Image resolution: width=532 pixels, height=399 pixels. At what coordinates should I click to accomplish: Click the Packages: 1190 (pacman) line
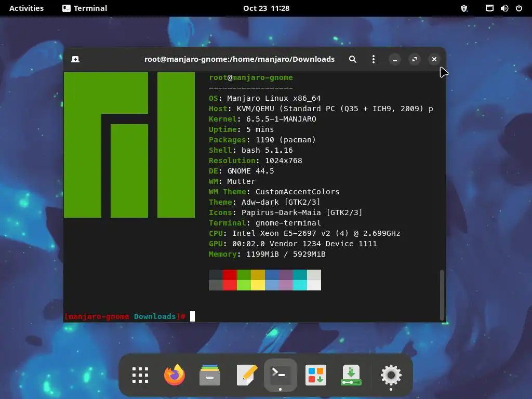pos(262,139)
